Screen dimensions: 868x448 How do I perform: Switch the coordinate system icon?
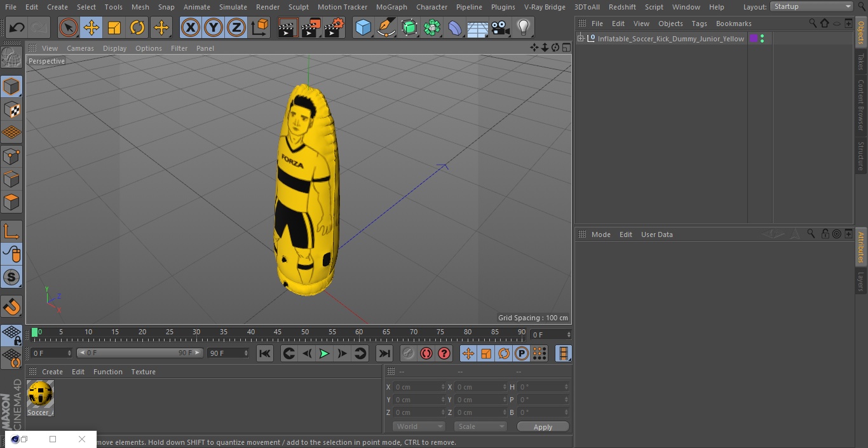pos(260,28)
